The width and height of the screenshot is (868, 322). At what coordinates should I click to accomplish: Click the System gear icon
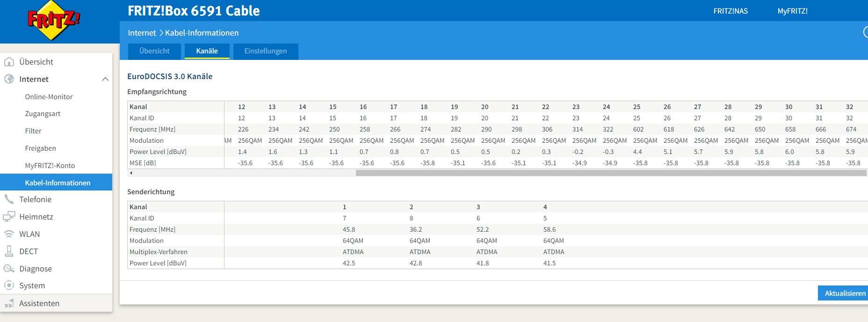click(9, 285)
